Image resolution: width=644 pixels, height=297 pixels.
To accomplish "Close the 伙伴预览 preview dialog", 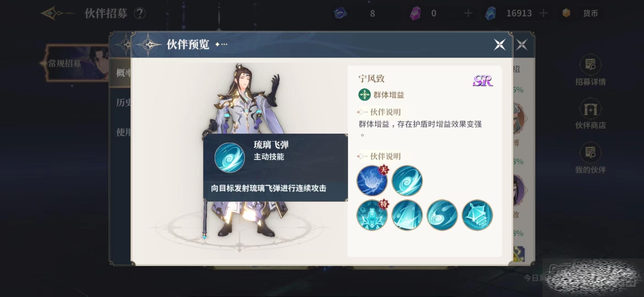I will tap(500, 45).
